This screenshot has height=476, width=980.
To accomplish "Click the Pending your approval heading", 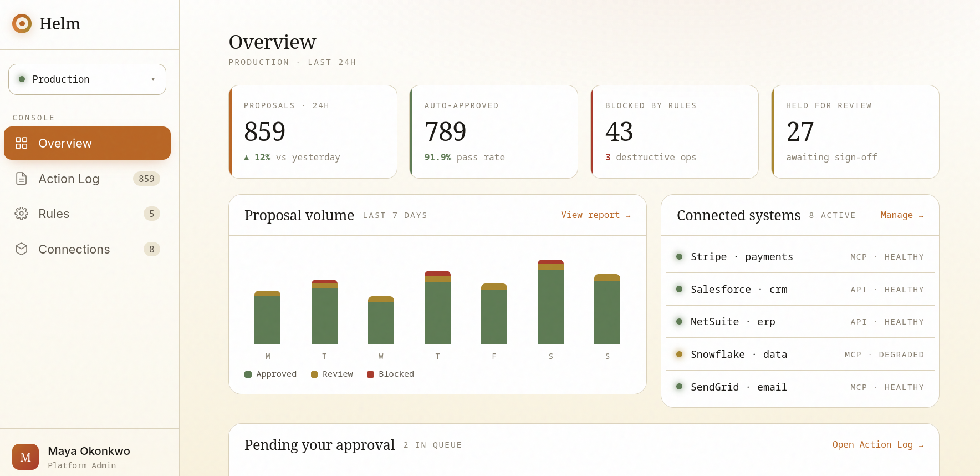I will click(x=320, y=445).
